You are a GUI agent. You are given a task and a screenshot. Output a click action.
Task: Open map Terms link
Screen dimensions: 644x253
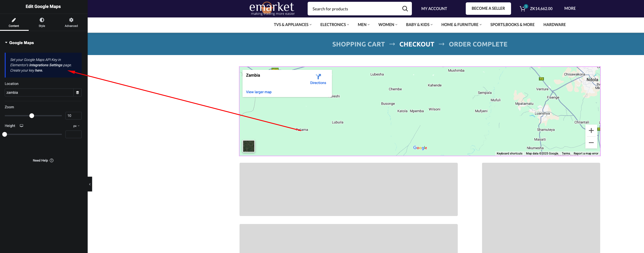click(566, 154)
